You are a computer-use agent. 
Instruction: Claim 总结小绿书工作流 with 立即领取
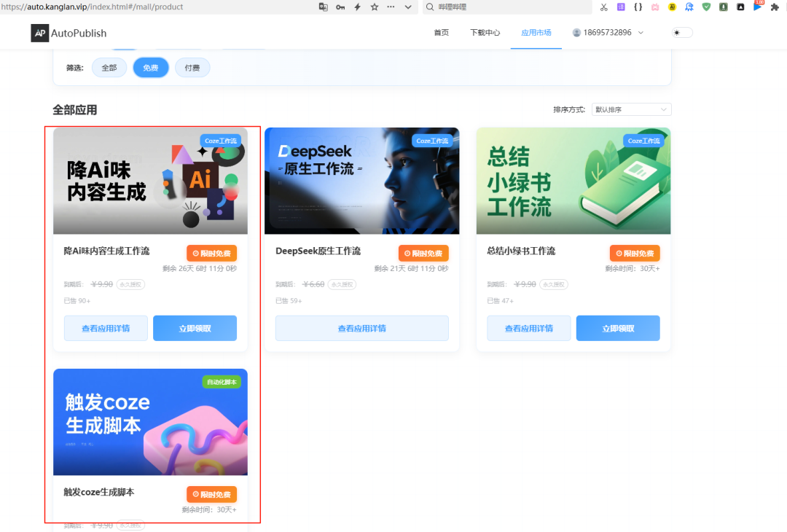(x=618, y=328)
